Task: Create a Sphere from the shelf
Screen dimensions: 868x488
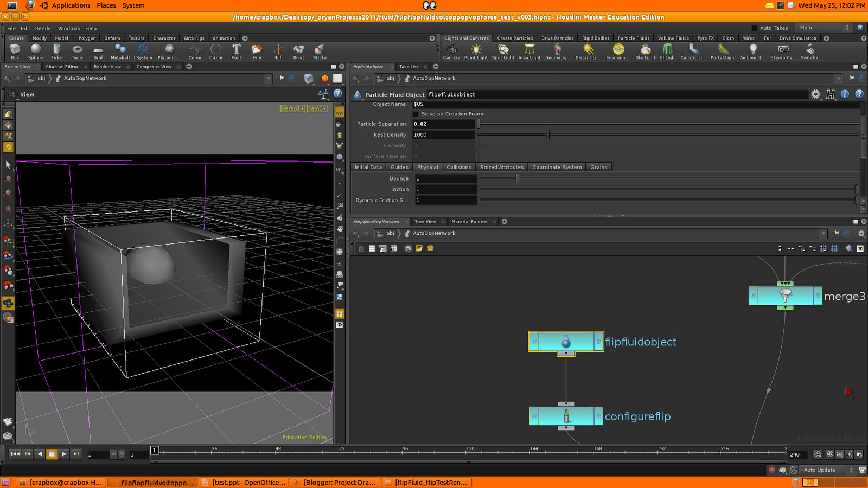Action: [x=36, y=52]
